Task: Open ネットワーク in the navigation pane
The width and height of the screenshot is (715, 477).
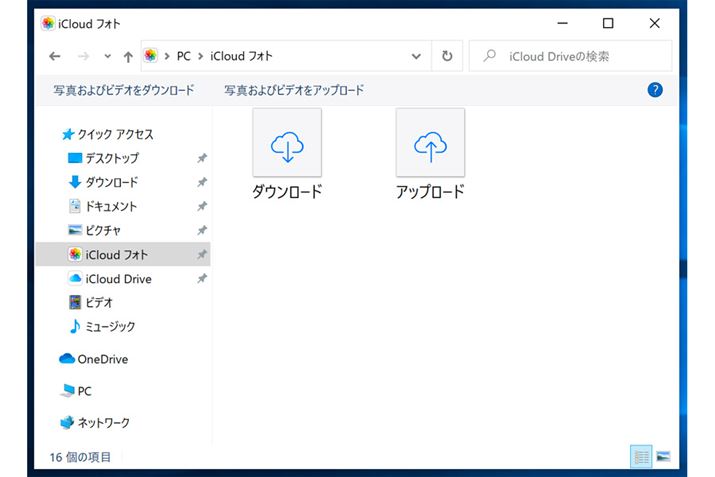Action: [x=103, y=423]
